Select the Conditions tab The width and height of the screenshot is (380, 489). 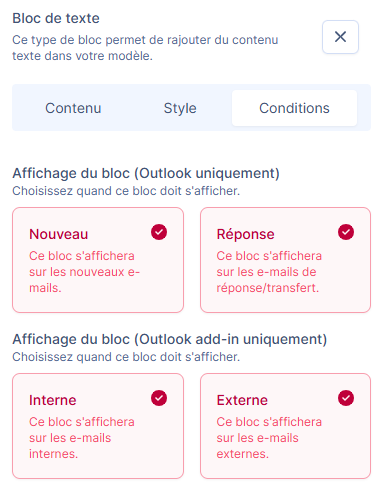[x=294, y=108]
